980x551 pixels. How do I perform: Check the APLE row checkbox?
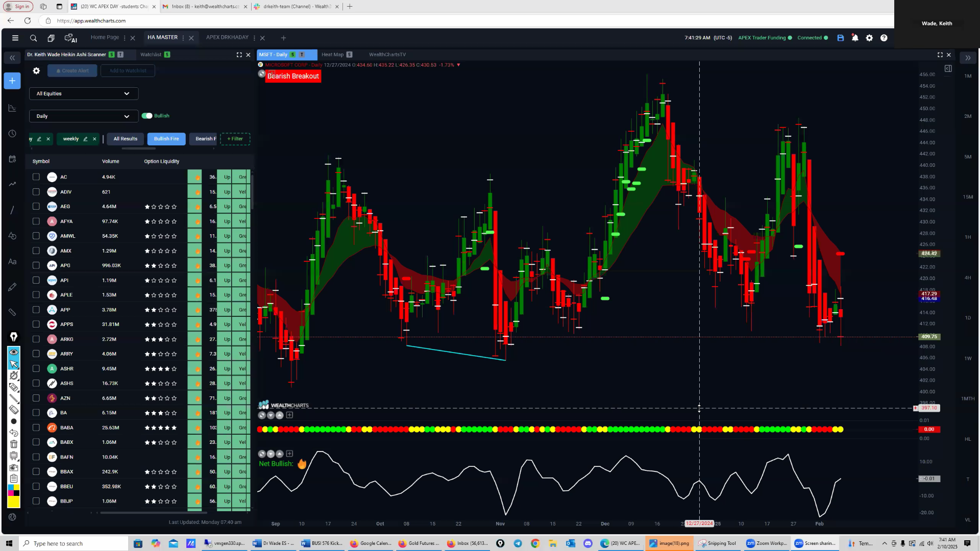(x=36, y=295)
